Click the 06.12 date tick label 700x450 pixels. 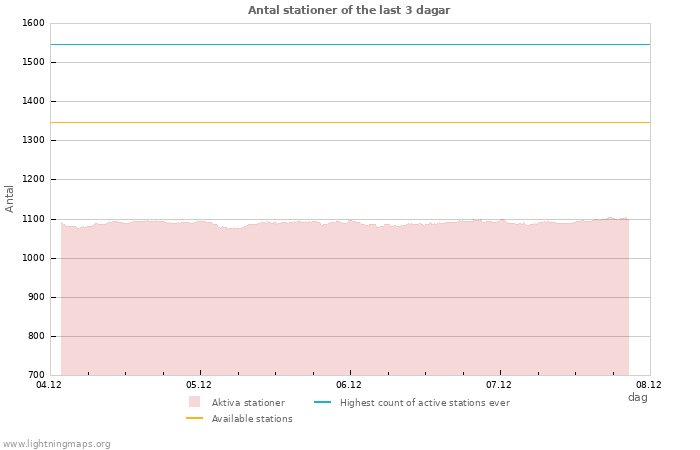(x=349, y=384)
